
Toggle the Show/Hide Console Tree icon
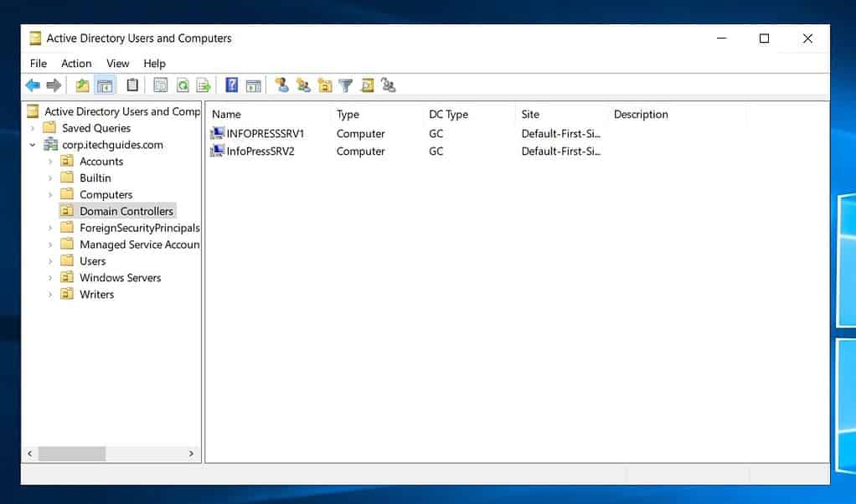pos(104,85)
